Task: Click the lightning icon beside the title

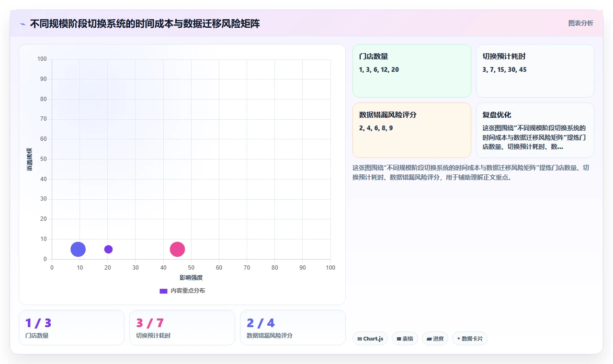Action: click(23, 23)
